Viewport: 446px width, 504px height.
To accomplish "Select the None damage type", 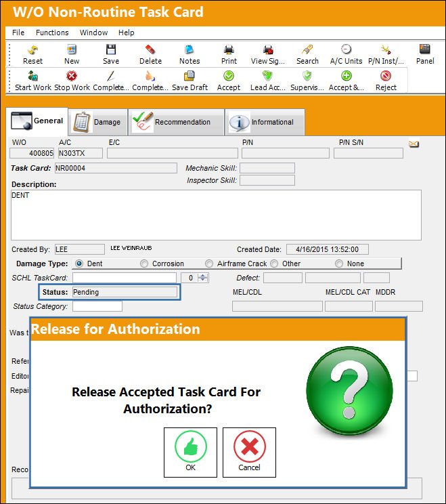I will click(339, 264).
